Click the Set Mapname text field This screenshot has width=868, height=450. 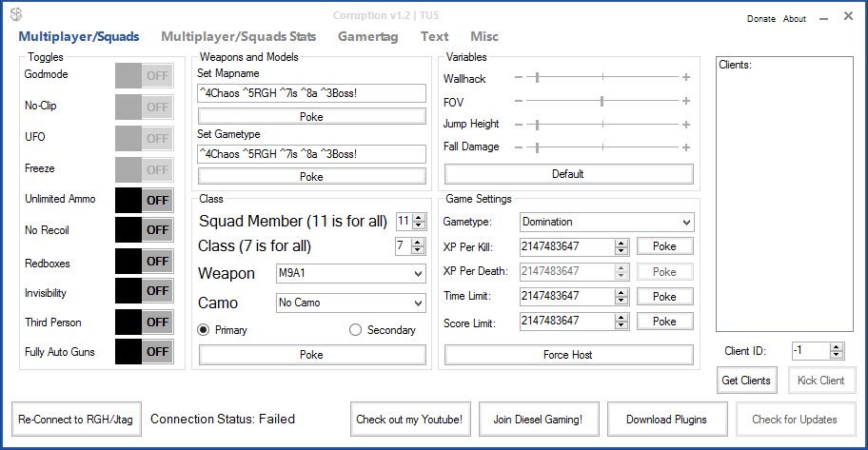311,93
